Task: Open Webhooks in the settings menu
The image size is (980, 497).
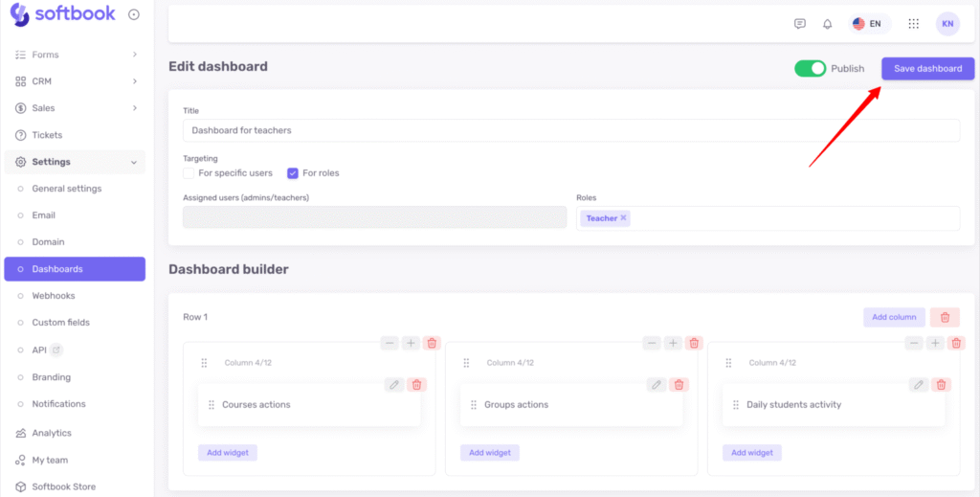Action: click(54, 296)
